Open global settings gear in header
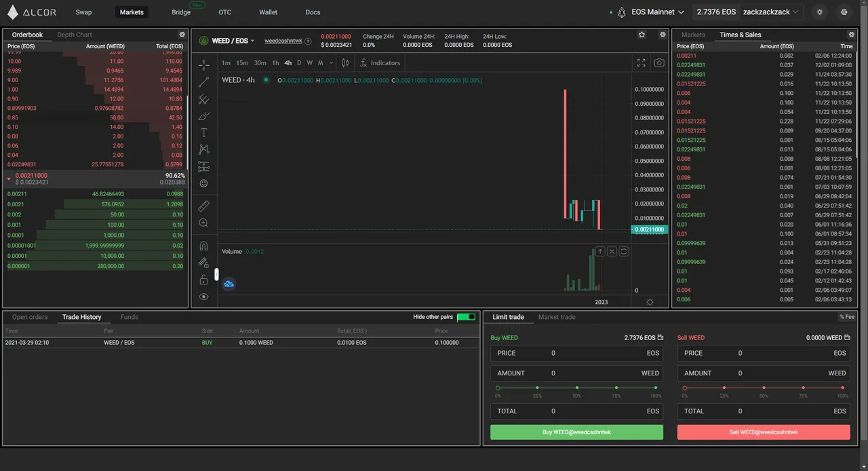The width and height of the screenshot is (868, 471). pyautogui.click(x=844, y=12)
